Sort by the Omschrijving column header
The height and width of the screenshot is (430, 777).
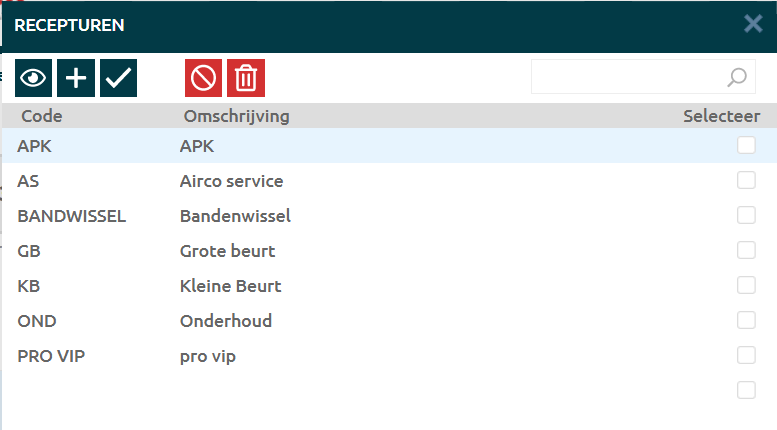(236, 116)
